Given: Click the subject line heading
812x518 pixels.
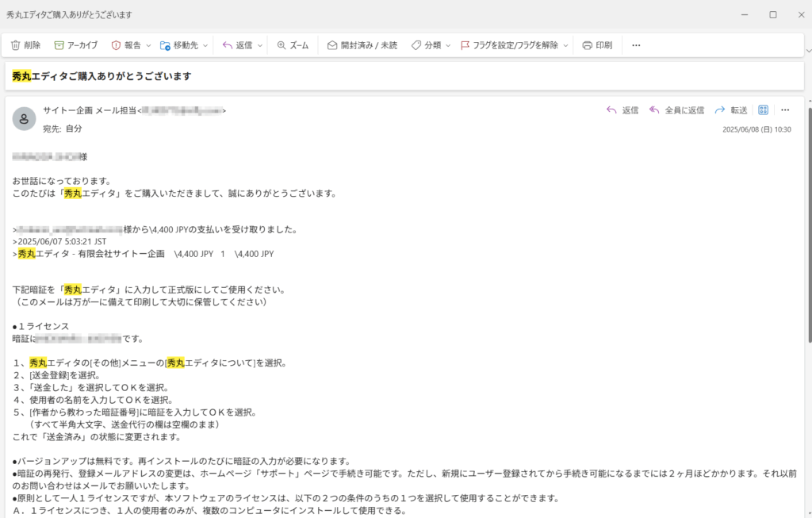Looking at the screenshot, I should [x=102, y=76].
